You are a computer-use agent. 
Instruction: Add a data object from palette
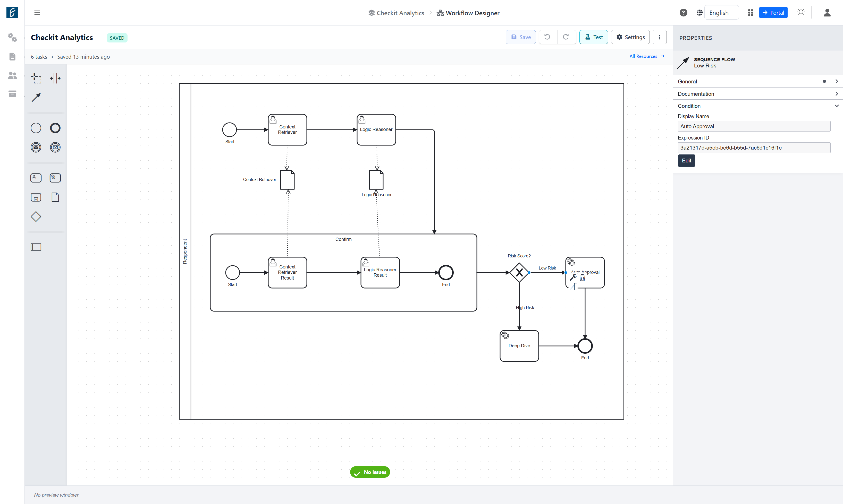coord(55,197)
